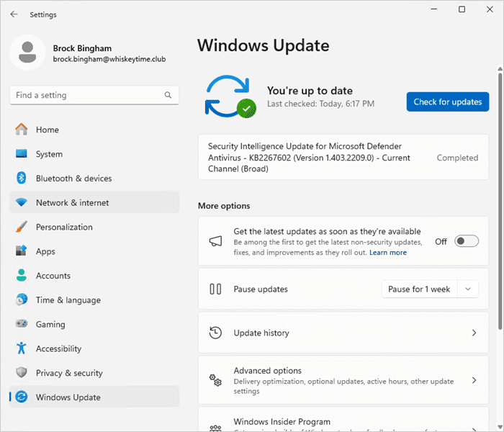The width and height of the screenshot is (504, 432).
Task: Click the vertical scrollbar thumb
Action: click(x=500, y=201)
